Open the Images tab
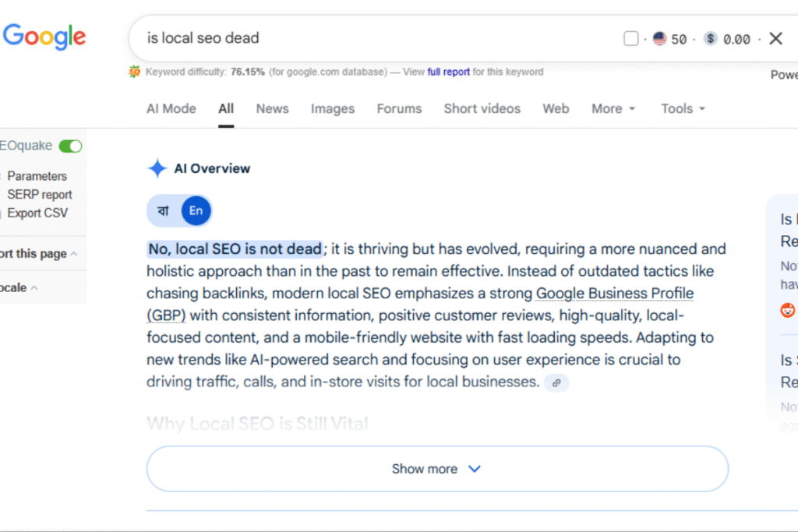This screenshot has width=798, height=532. 333,109
